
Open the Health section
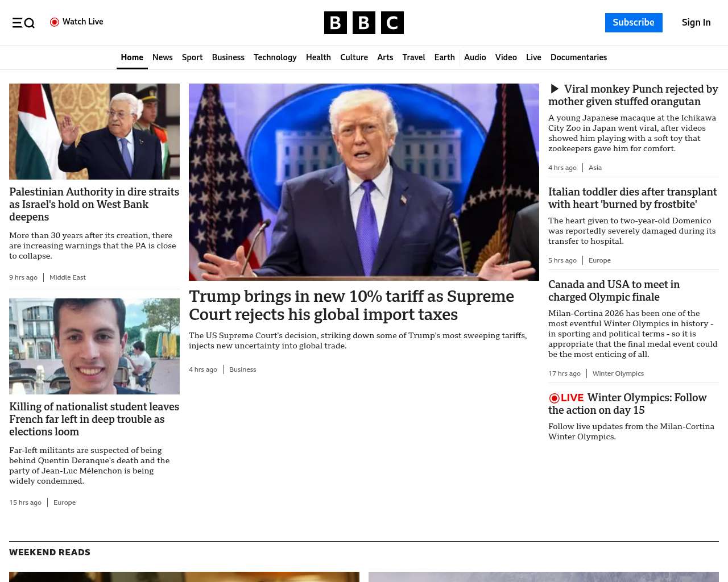point(318,57)
